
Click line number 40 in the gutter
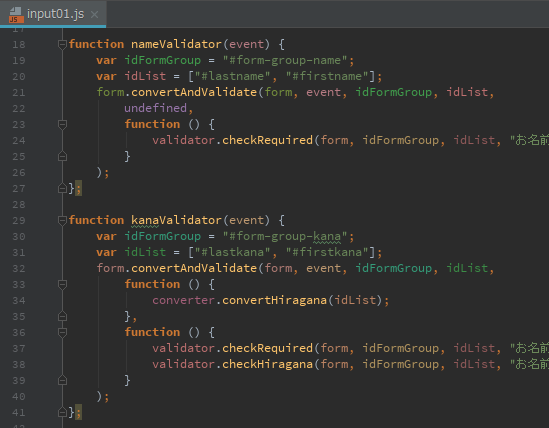[19, 396]
